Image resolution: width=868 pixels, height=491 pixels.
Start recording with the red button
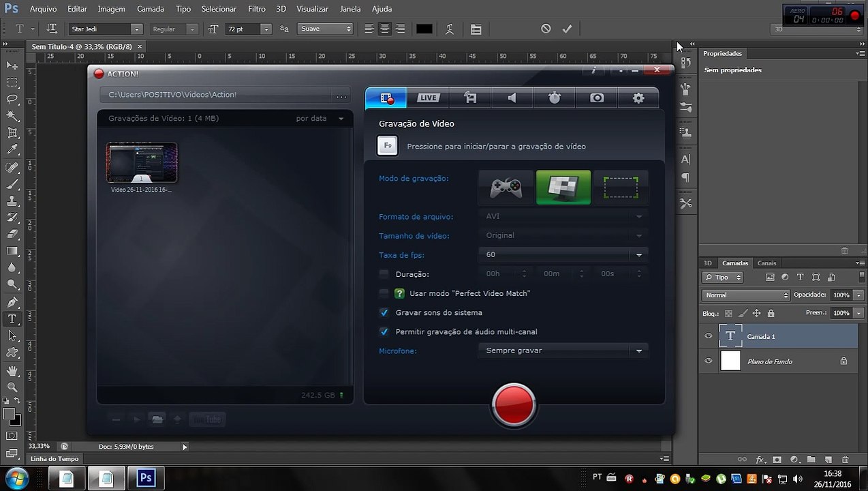pyautogui.click(x=514, y=404)
